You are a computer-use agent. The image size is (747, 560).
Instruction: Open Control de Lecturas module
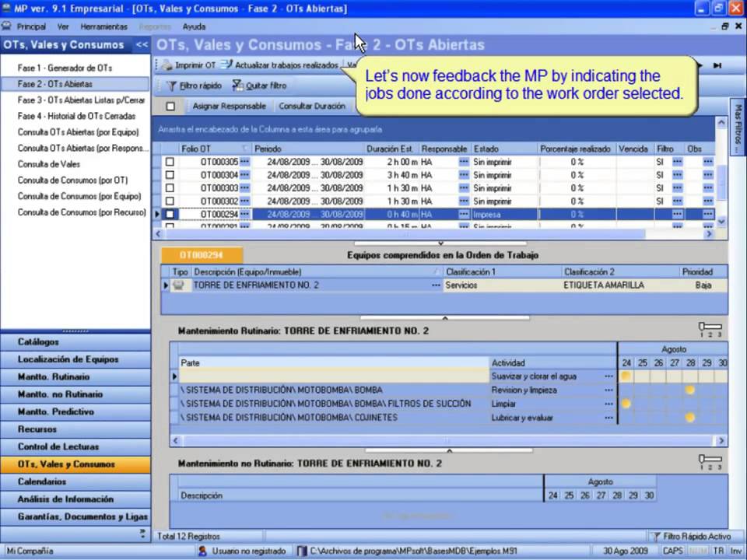[x=75, y=446]
